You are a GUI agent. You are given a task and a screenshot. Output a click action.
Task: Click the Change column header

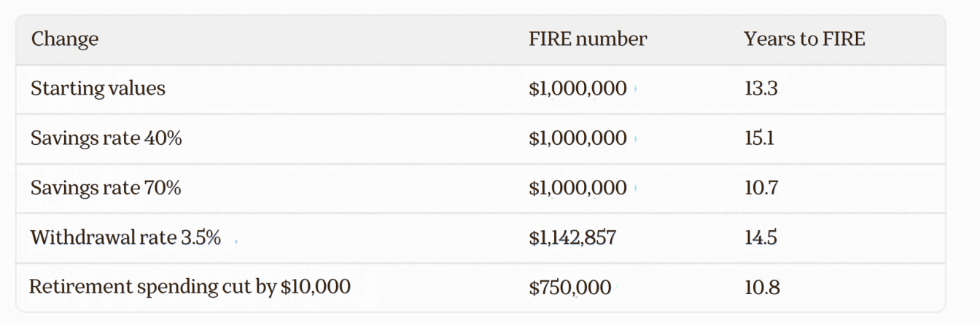(65, 39)
